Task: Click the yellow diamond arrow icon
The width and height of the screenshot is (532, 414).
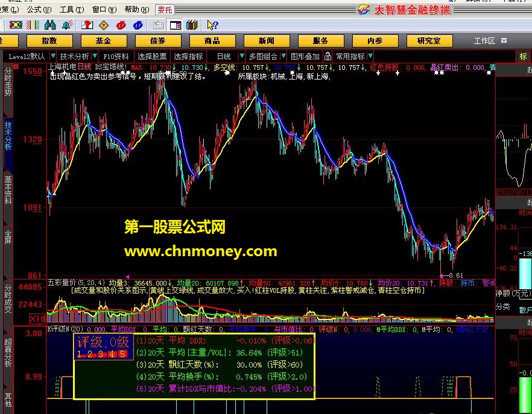Action: [x=104, y=25]
